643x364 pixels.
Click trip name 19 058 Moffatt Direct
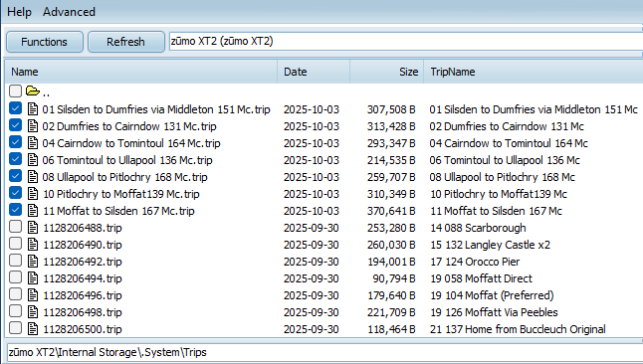(481, 278)
